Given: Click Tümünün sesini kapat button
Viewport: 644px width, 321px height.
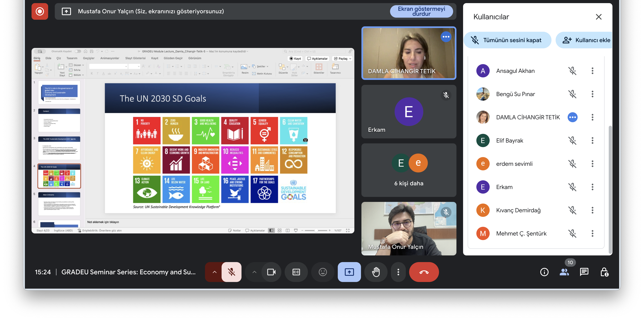Looking at the screenshot, I should pos(507,40).
